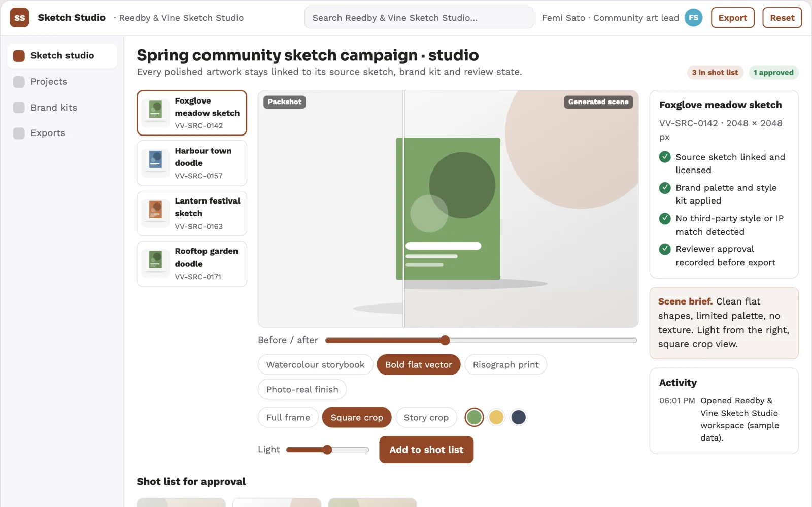The width and height of the screenshot is (812, 507).
Task: Click the Light slider handle
Action: click(327, 450)
